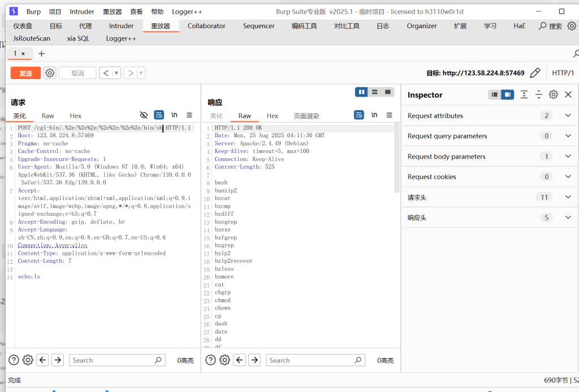The height and width of the screenshot is (392, 579).
Task: Click the echo;ls body line in request
Action: click(29, 277)
